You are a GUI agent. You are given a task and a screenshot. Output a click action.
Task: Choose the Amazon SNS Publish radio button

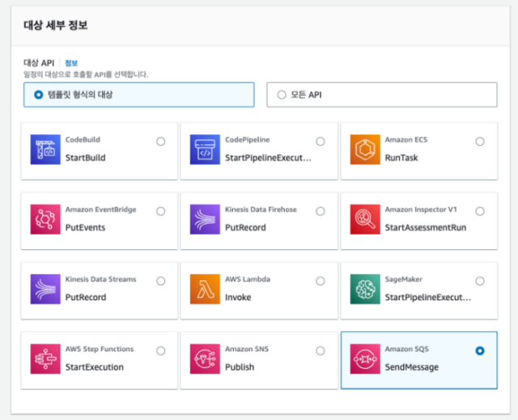[321, 350]
